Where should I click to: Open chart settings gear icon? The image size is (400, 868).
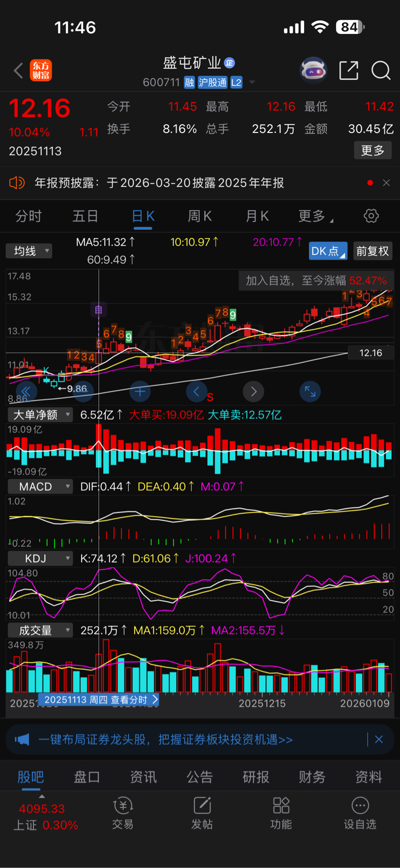(371, 216)
